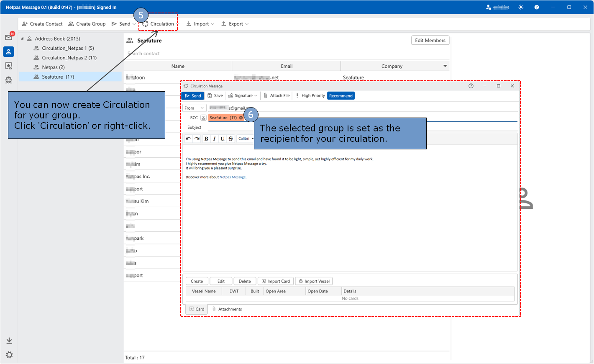This screenshot has width=594, height=364.
Task: Open the Netpas Message link in body
Action: coord(233,177)
